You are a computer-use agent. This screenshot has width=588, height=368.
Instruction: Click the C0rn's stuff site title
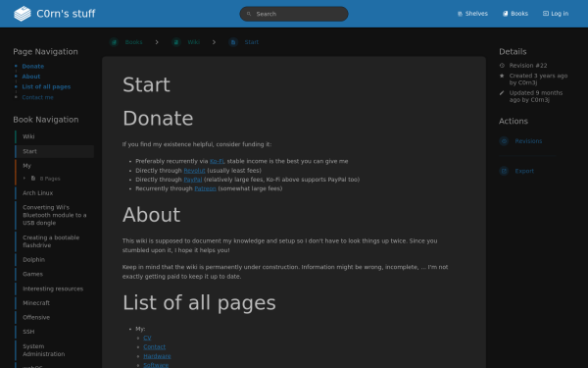point(66,14)
